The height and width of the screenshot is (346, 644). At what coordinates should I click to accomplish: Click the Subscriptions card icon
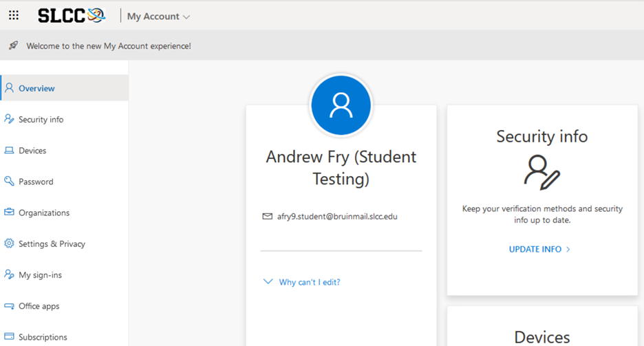9,336
